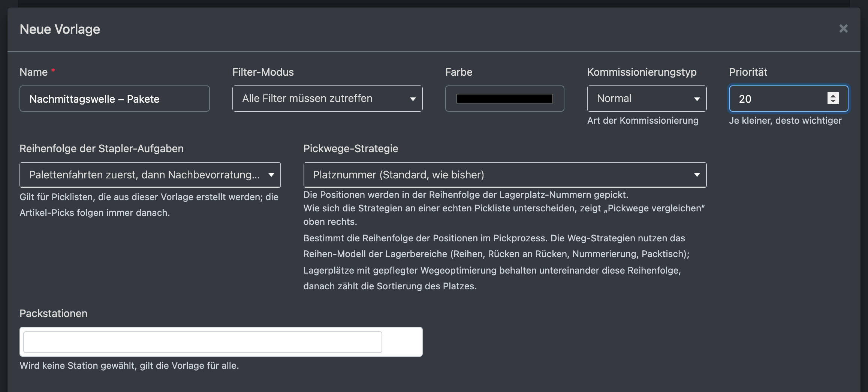Image resolution: width=868 pixels, height=392 pixels.
Task: Click the Packstationen selection field
Action: coord(221,342)
